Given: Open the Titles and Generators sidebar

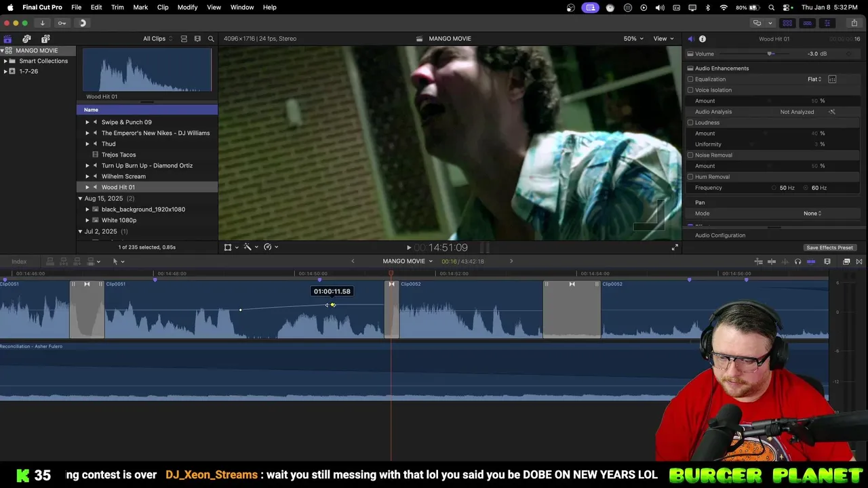Looking at the screenshot, I should coord(45,39).
